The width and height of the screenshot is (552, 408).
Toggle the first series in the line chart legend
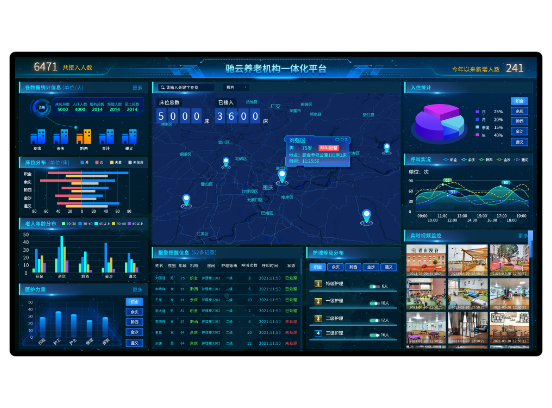(x=450, y=160)
